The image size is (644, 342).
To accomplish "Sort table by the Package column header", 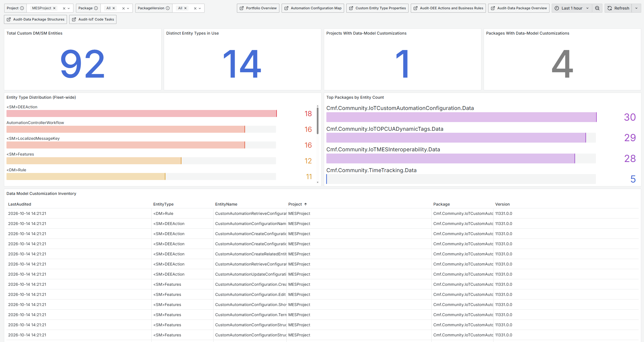I will pos(441,204).
